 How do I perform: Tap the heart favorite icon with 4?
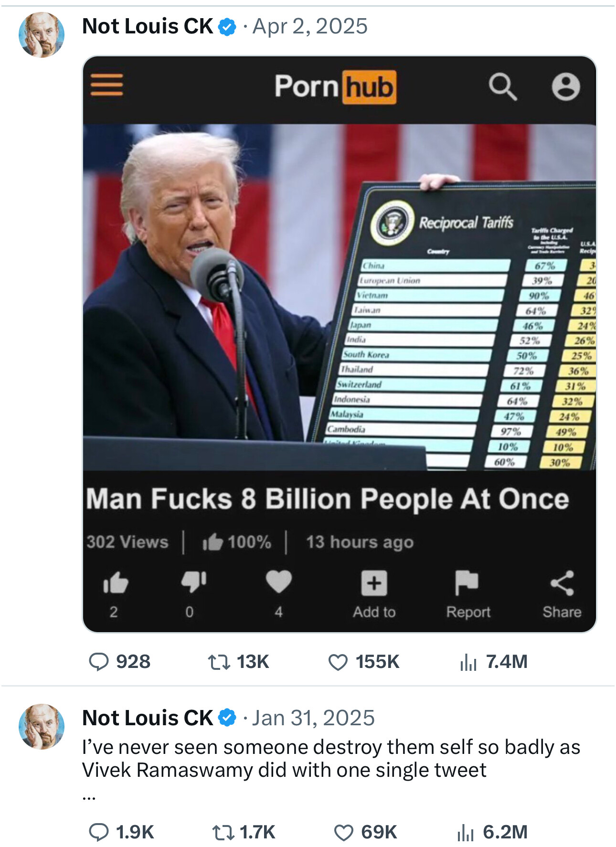[x=278, y=582]
